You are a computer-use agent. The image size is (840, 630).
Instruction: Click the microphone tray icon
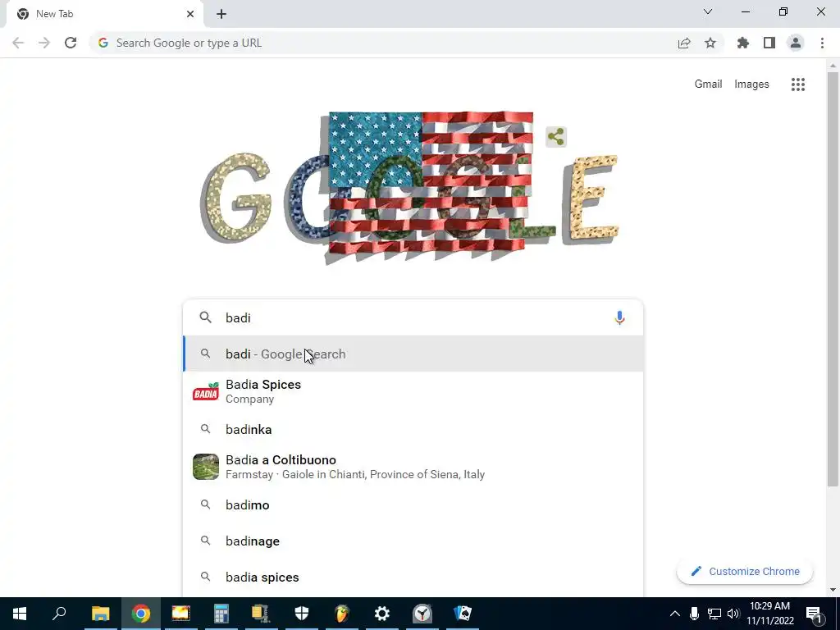tap(694, 614)
